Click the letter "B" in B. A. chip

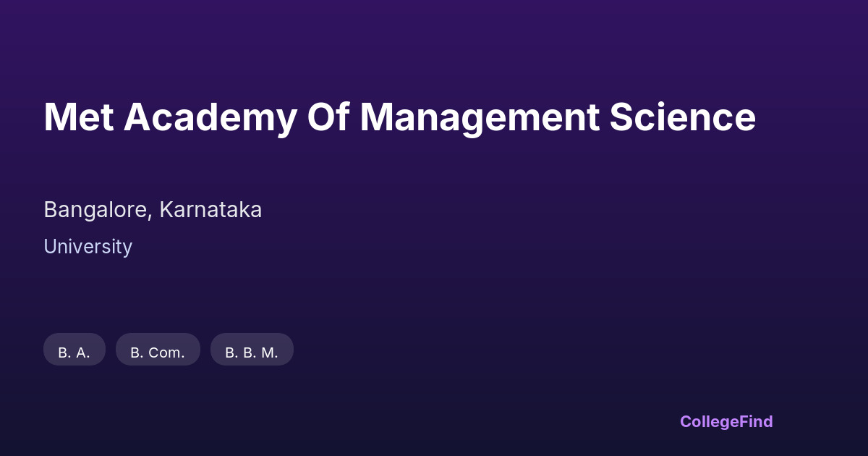(63, 353)
